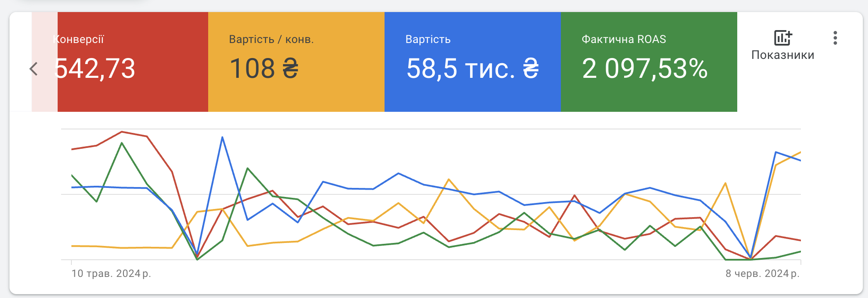Click the Показники label text
Image resolution: width=868 pixels, height=298 pixels.
click(783, 55)
